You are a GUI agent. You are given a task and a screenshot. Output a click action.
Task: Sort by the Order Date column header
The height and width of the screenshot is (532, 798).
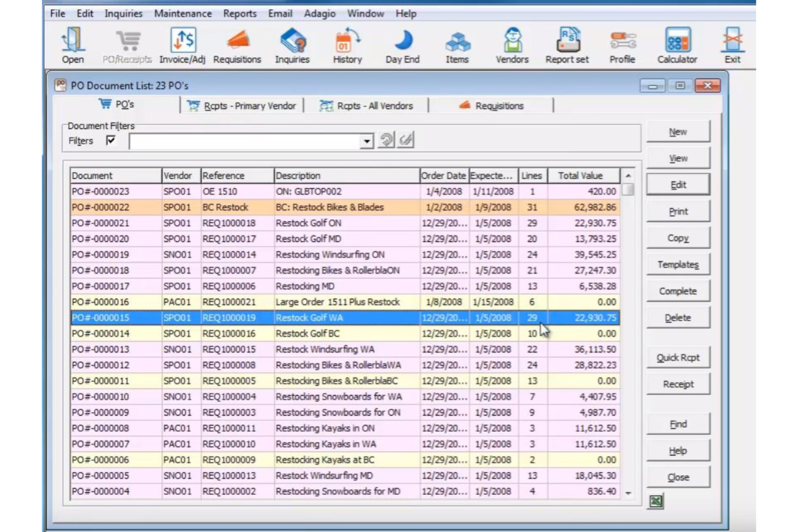[x=444, y=175]
